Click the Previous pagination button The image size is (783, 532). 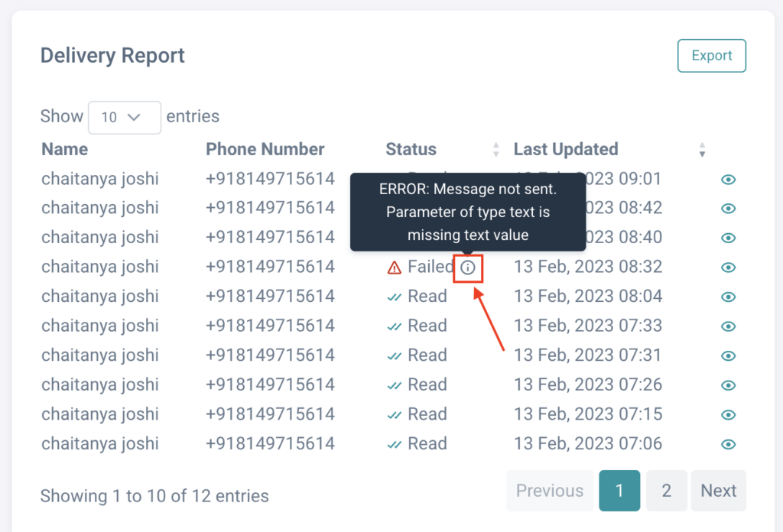550,491
